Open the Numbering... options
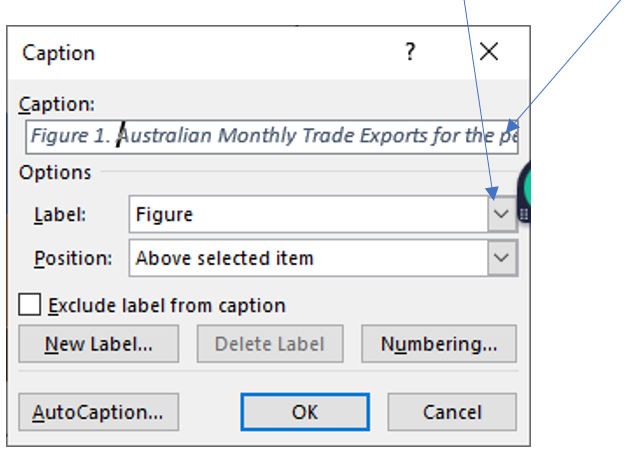Viewport: 630px width, 461px height. [438, 344]
